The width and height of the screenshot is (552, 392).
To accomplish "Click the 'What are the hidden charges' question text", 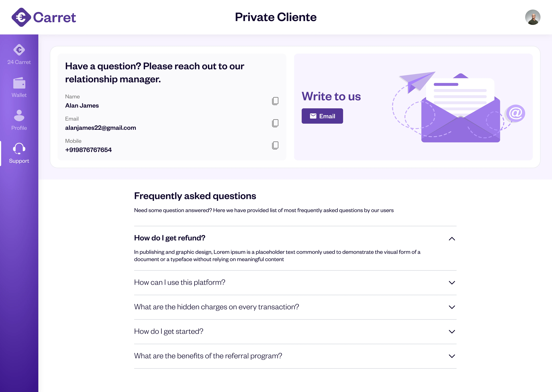I will click(x=217, y=307).
